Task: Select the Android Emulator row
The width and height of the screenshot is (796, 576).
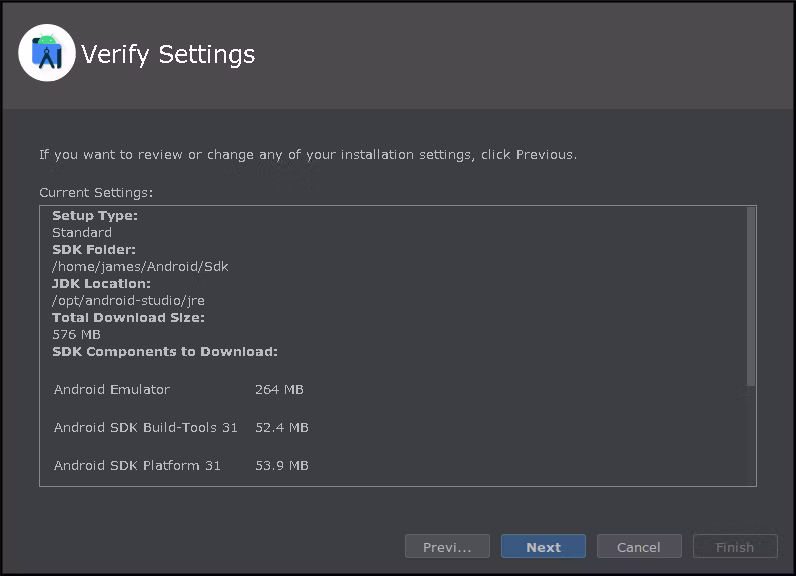Action: pos(179,390)
